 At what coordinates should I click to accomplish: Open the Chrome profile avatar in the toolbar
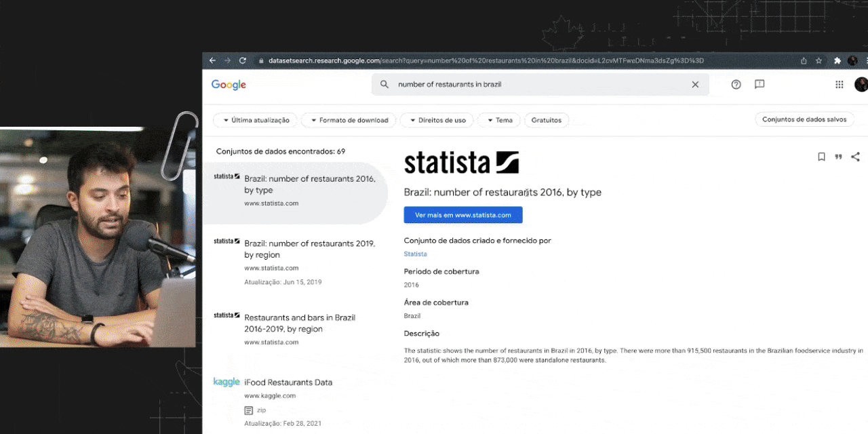(x=852, y=60)
